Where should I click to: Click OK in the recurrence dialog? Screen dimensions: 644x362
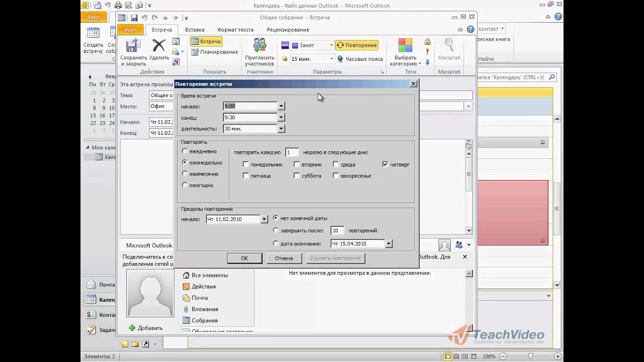pos(245,258)
